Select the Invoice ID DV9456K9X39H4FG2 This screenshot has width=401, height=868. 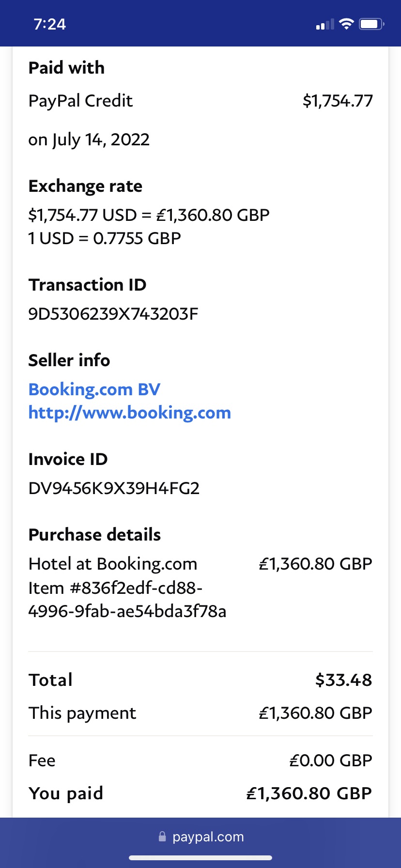point(115,488)
